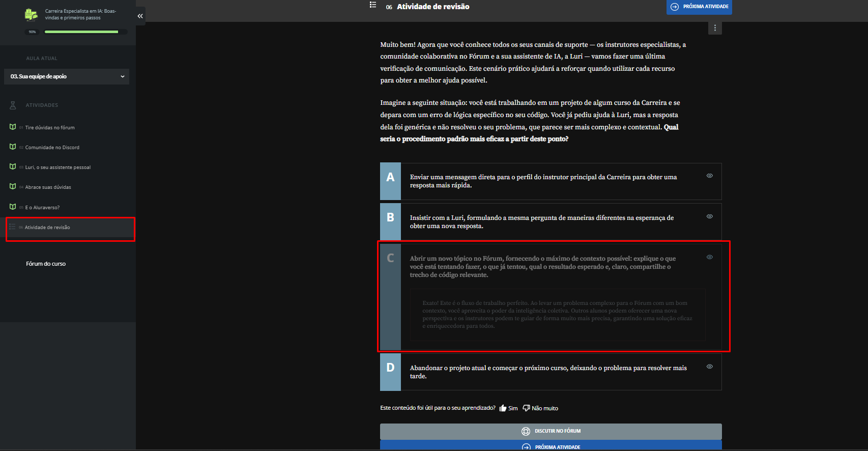Collapse the sidebar with the double chevron
Image resolution: width=868 pixels, height=451 pixels.
pyautogui.click(x=140, y=16)
